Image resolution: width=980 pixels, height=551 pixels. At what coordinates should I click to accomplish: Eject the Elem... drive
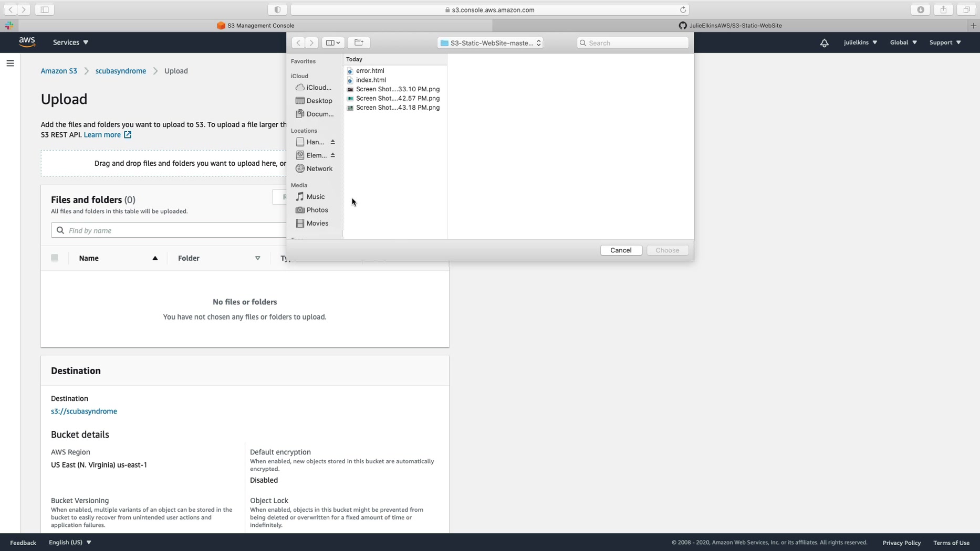click(332, 155)
